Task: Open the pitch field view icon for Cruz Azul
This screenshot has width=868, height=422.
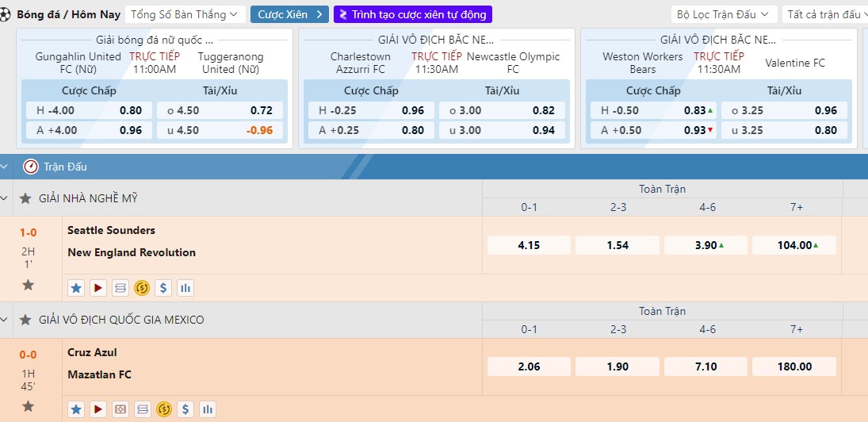Action: pyautogui.click(x=120, y=410)
